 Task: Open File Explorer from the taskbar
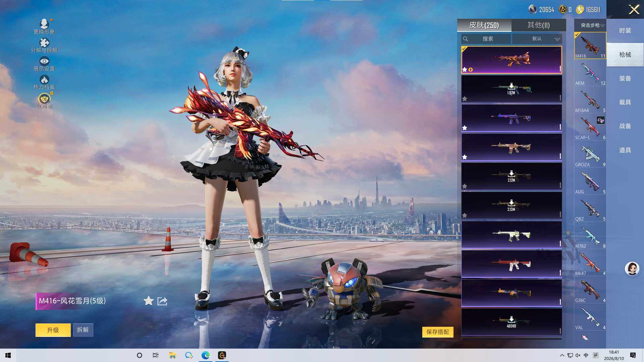tap(172, 355)
